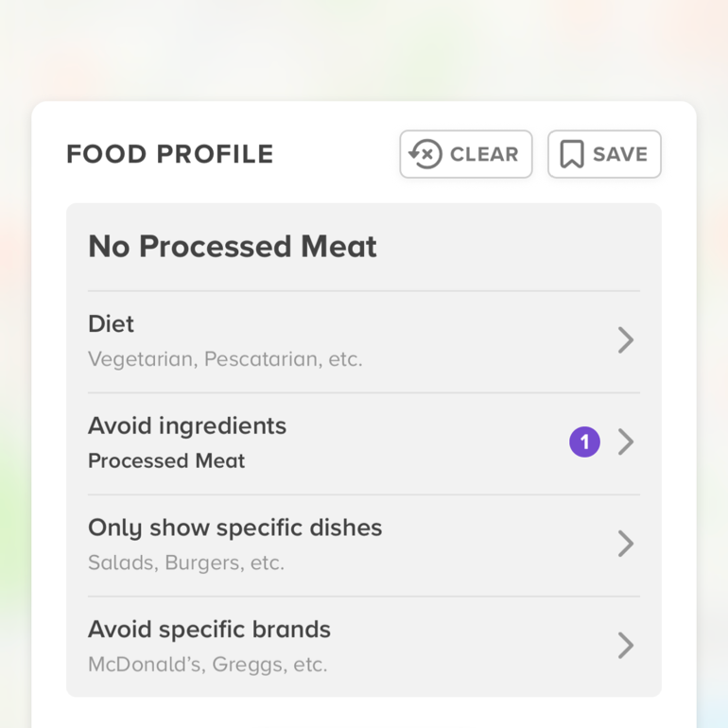728x728 pixels.
Task: Choose the Avoid specific brands label
Action: click(x=209, y=630)
